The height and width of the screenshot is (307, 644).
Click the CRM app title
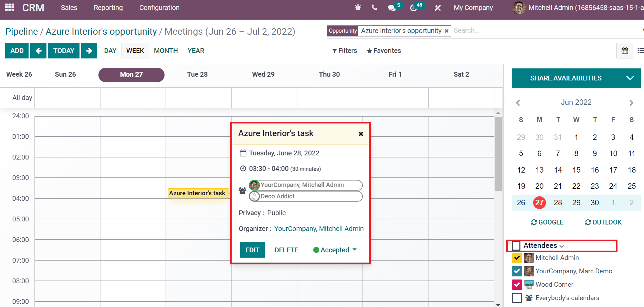click(33, 8)
